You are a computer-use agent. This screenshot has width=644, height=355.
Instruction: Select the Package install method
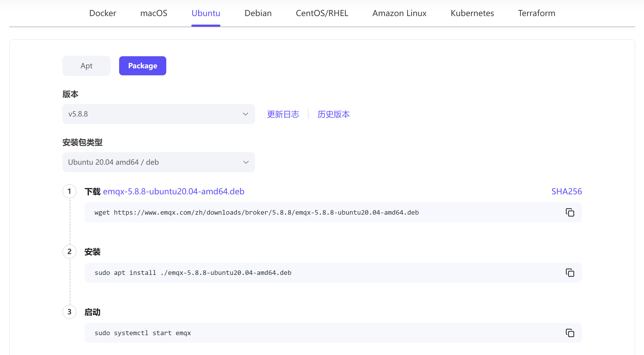tap(142, 66)
